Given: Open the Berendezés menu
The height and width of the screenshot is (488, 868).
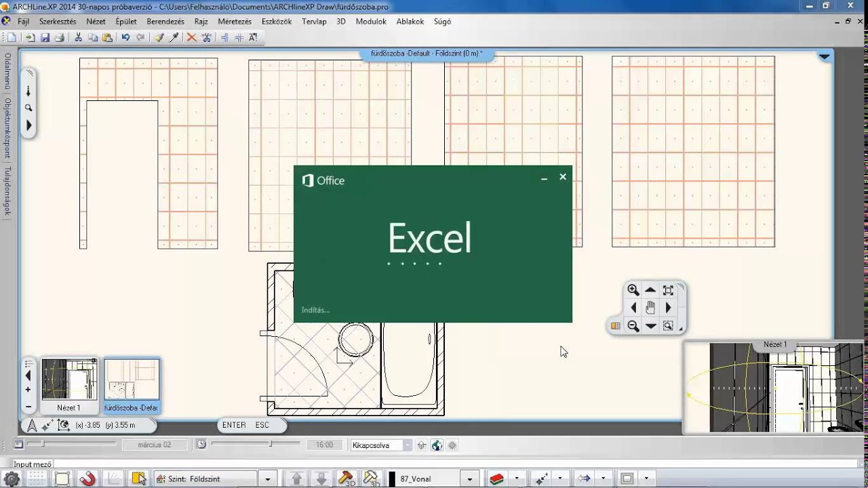Looking at the screenshot, I should point(165,21).
